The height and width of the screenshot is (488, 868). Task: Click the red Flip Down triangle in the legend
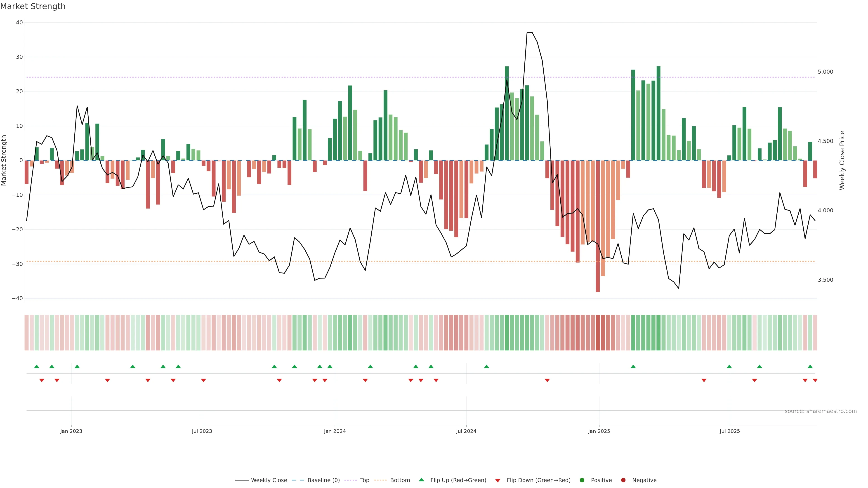pos(497,481)
